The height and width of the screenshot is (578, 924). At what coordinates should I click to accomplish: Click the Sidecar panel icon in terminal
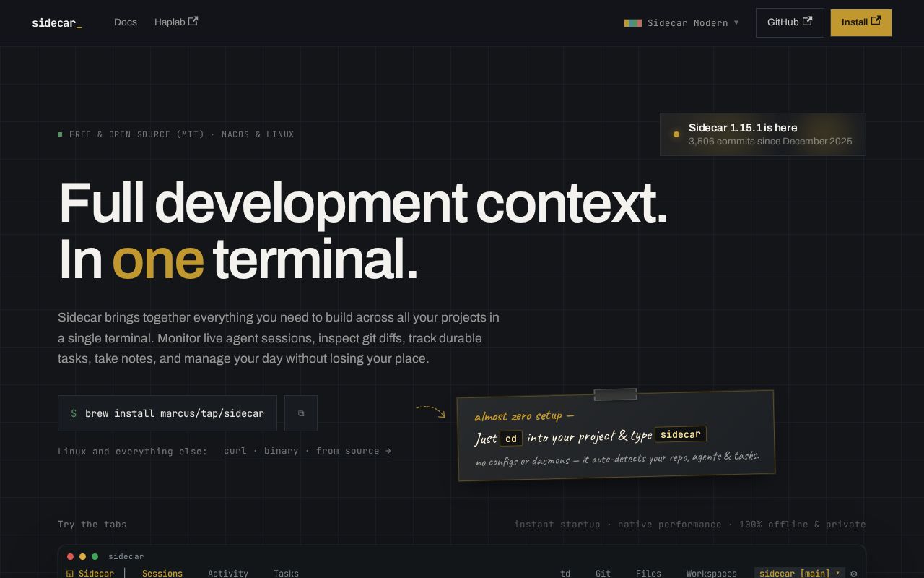(x=70, y=574)
